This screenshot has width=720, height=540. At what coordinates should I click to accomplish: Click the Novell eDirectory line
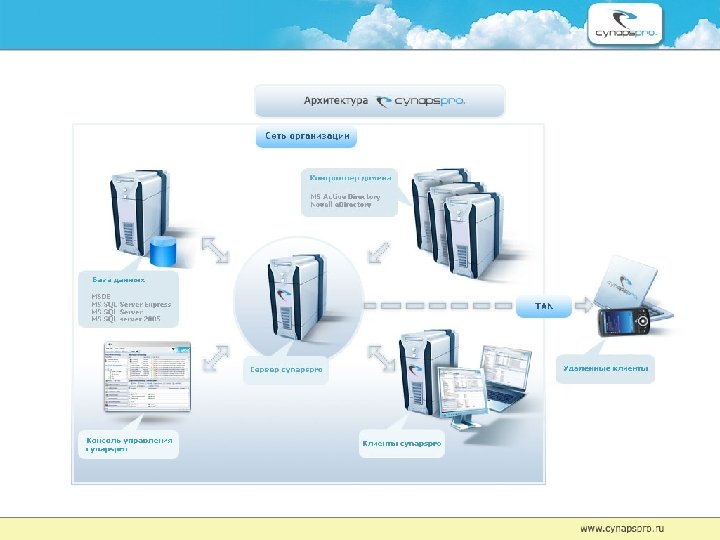(x=341, y=205)
